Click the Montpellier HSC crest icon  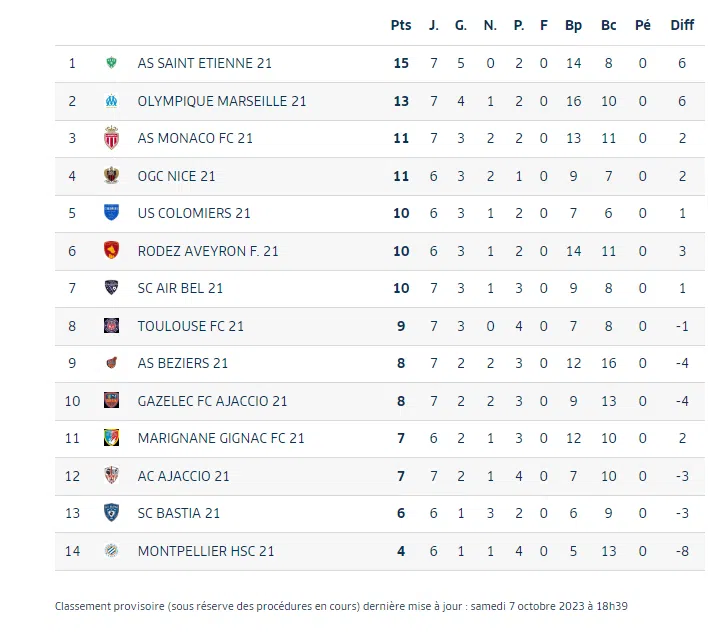[x=111, y=551]
